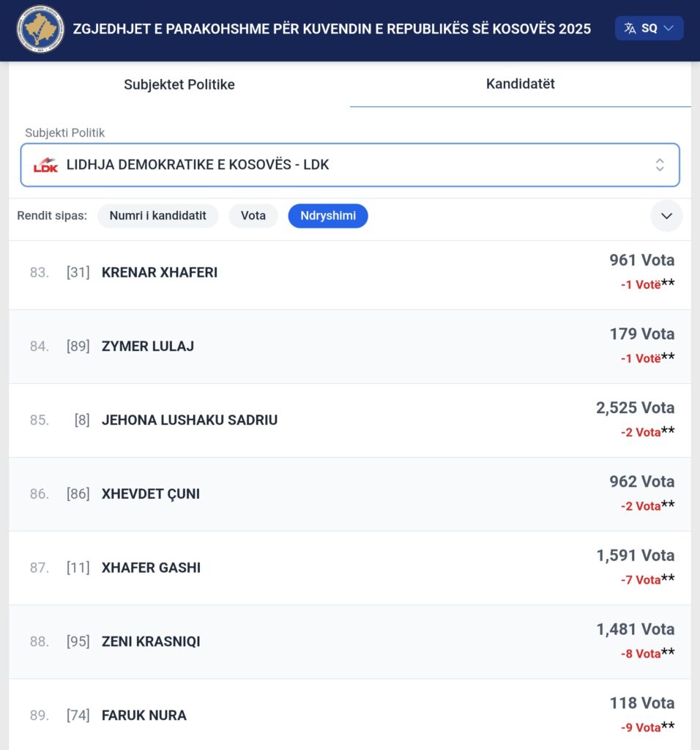
Task: Open the Xhevdet Çuni candidate entry
Action: point(151,494)
